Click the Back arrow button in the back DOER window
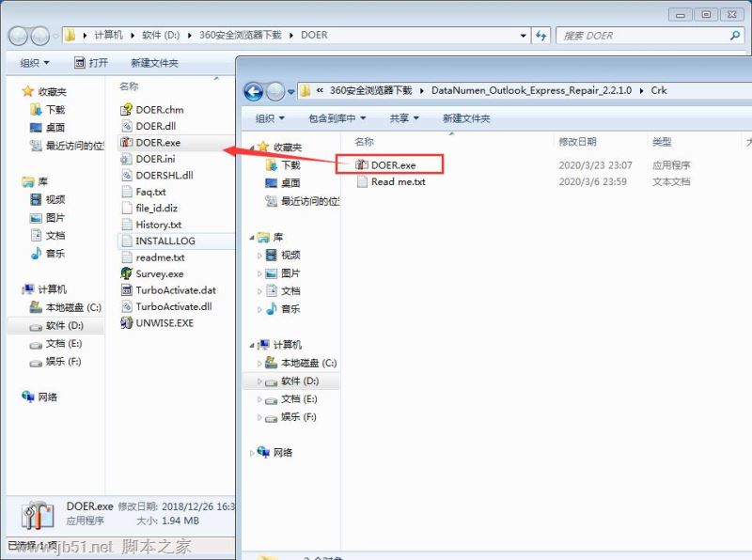The height and width of the screenshot is (560, 752). click(x=18, y=36)
